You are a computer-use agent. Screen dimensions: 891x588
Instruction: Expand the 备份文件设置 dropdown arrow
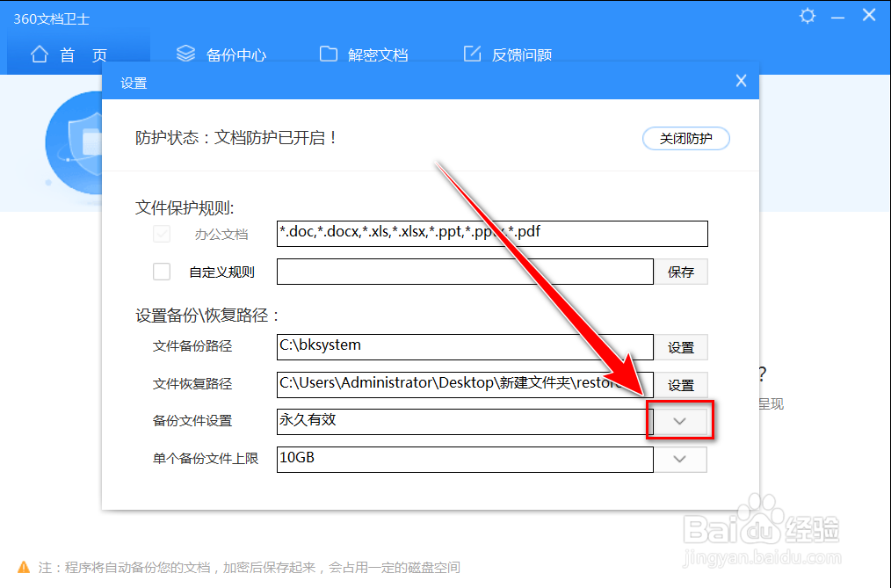(x=679, y=422)
